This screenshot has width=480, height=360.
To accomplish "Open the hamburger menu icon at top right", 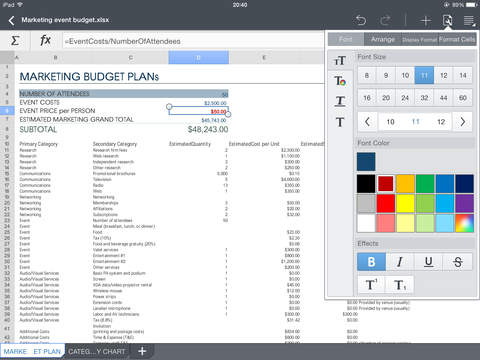I will coord(469,21).
